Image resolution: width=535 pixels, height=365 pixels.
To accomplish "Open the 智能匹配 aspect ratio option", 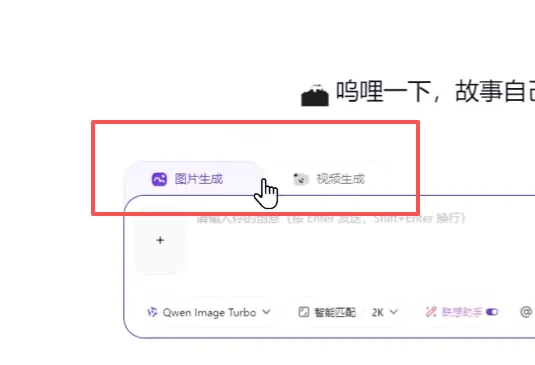I will 327,312.
